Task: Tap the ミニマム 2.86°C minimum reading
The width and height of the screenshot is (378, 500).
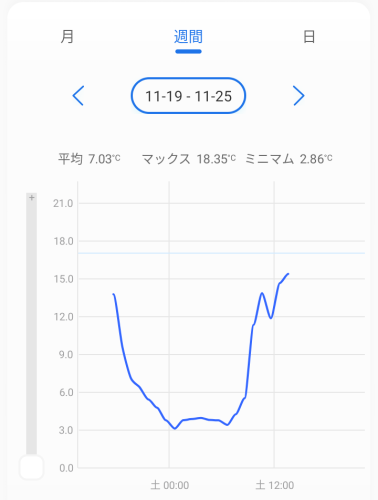Action: click(x=289, y=159)
